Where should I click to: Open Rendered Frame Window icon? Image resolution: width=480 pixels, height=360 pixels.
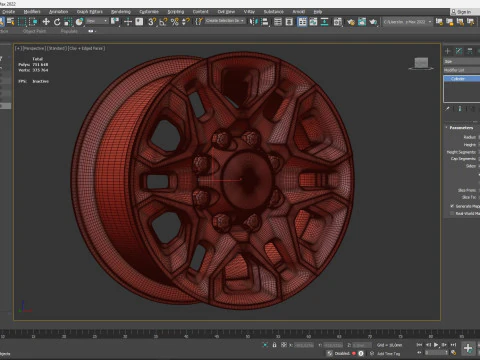(362, 22)
